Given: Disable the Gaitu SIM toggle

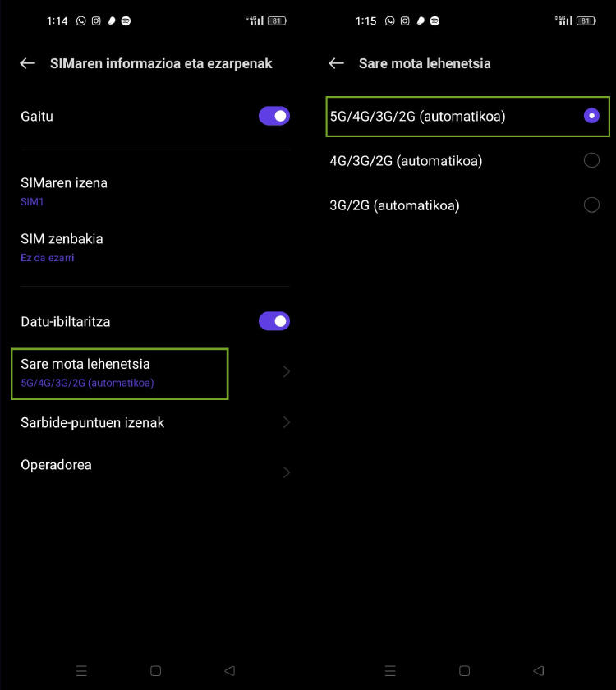Looking at the screenshot, I should pyautogui.click(x=274, y=116).
